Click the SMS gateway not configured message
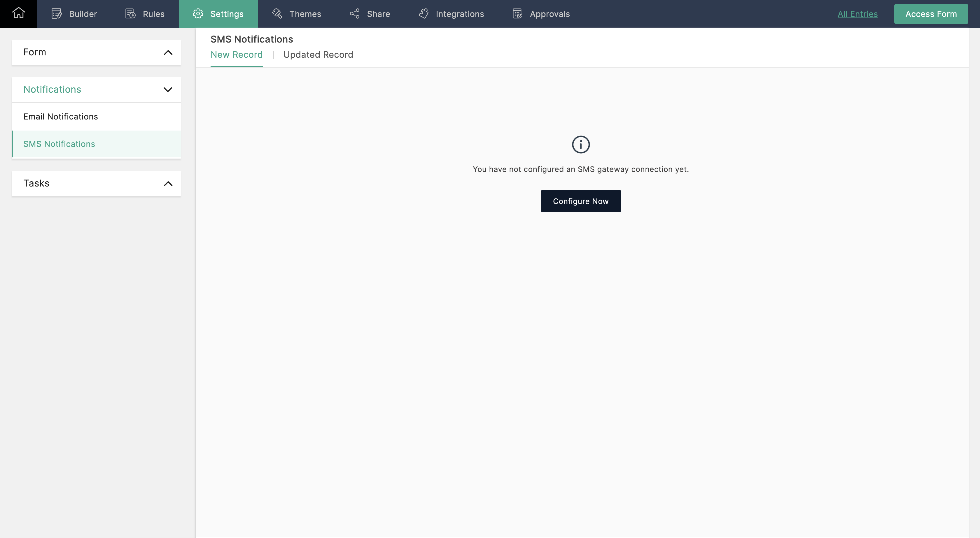Viewport: 980px width, 538px height. 580,169
